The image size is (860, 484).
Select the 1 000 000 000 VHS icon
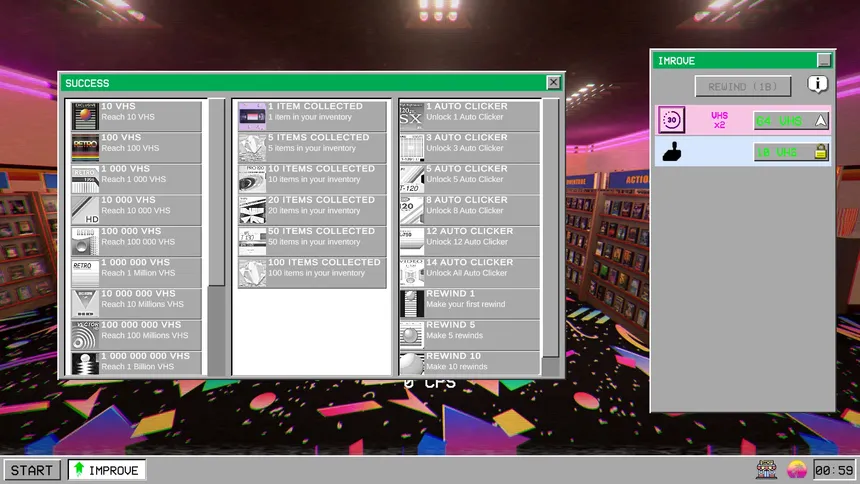click(x=85, y=364)
